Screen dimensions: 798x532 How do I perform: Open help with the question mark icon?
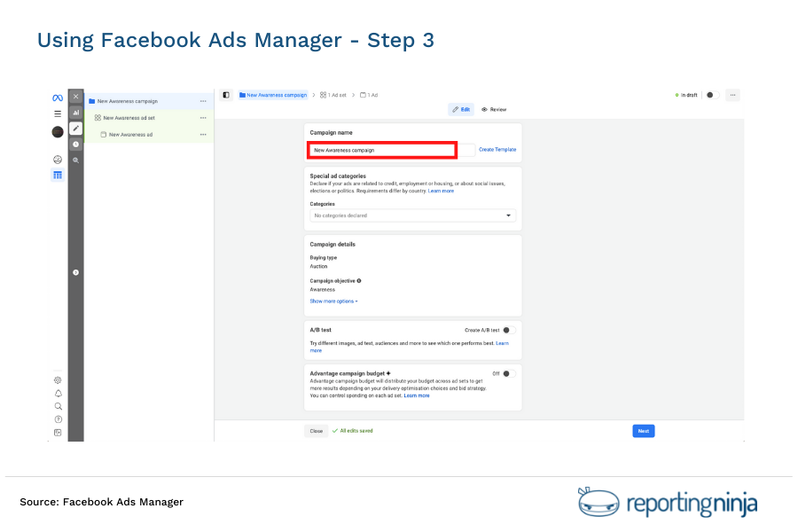58,419
